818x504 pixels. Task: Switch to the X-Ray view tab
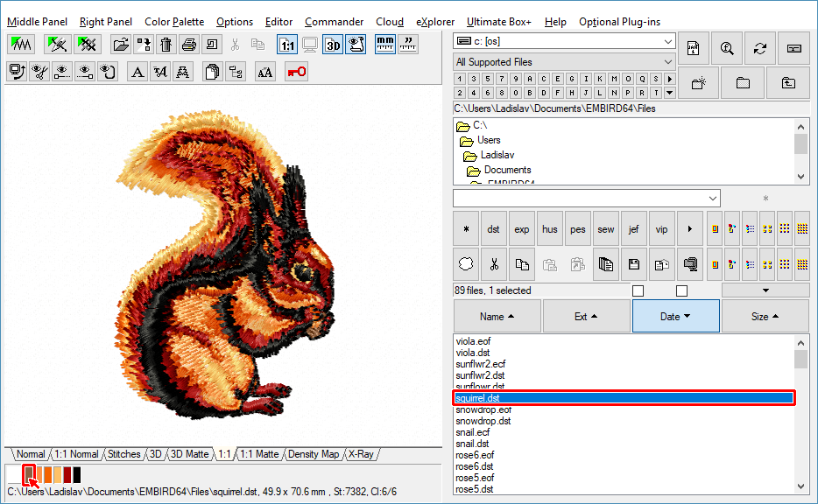361,454
